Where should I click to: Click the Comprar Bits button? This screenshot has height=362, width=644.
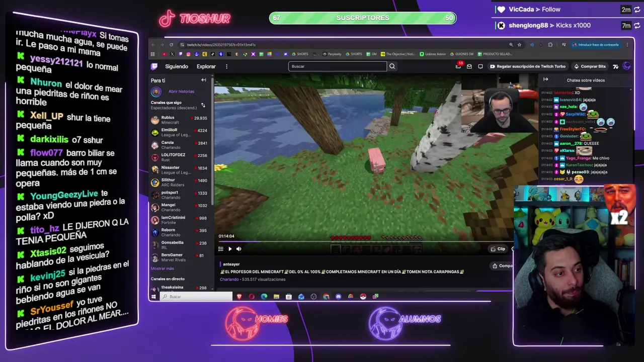[x=590, y=66]
